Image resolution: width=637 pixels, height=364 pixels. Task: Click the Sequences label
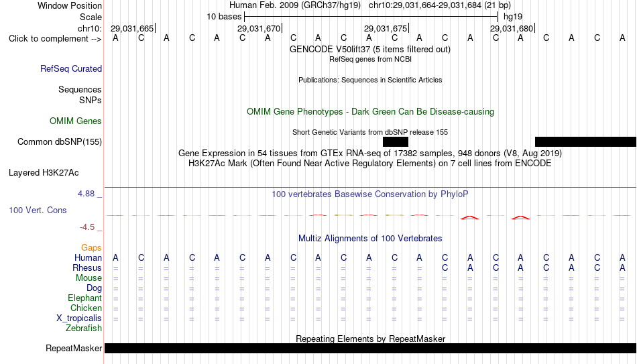coord(80,89)
